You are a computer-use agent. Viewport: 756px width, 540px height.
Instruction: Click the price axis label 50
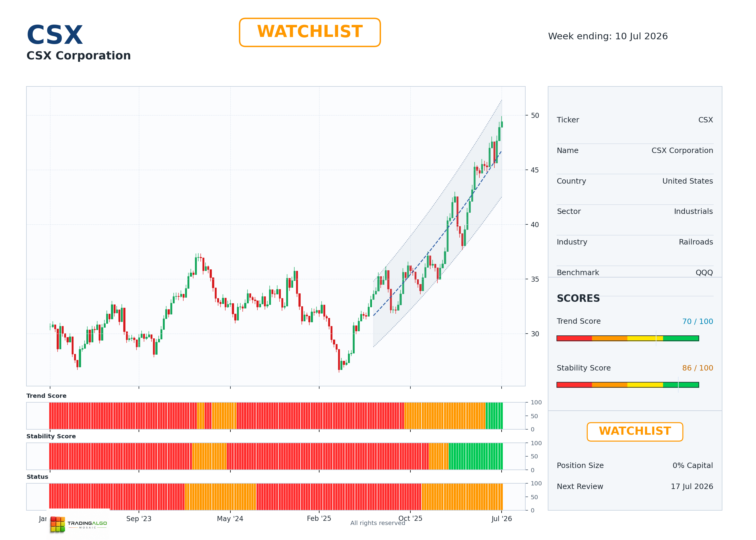[535, 116]
